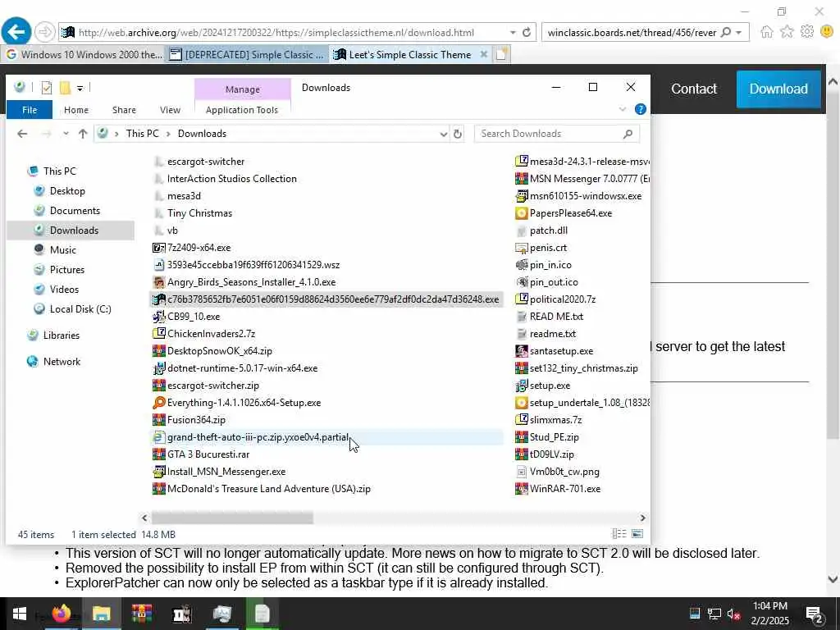This screenshot has width=840, height=630.
Task: Select Local Disk (C:) in navigation pane
Action: (x=80, y=309)
